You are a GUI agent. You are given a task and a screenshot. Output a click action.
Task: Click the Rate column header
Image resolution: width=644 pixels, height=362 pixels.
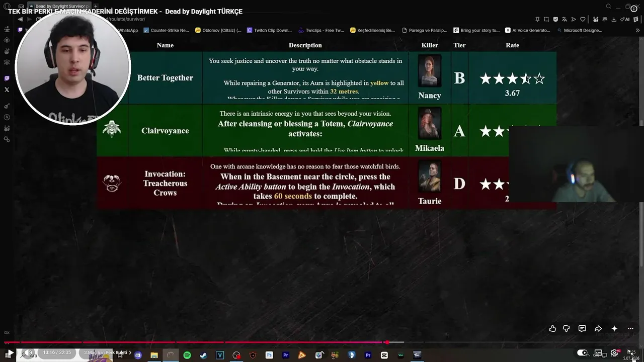[512, 45]
